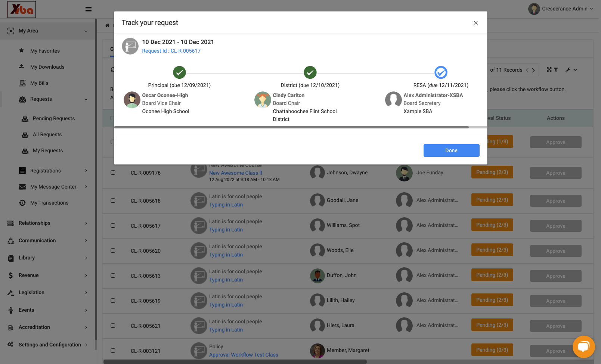Open My Transactions in sidebar
Screen dimensions: 601x364
click(49, 203)
